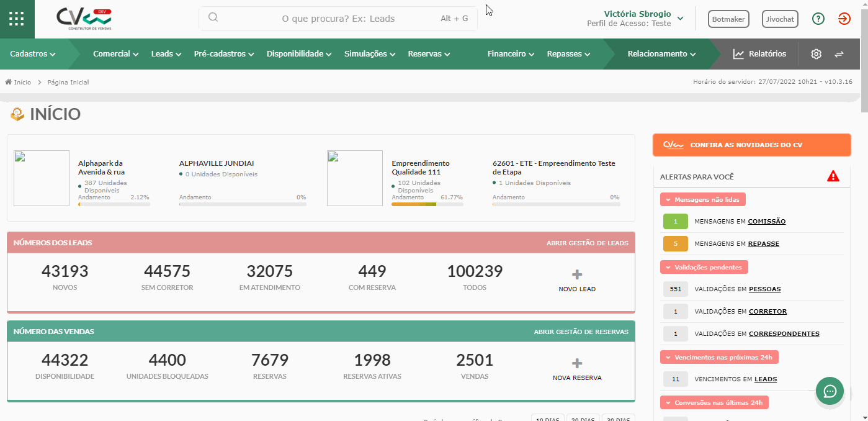Expand the Financeiro menu
This screenshot has width=868, height=421.
511,54
